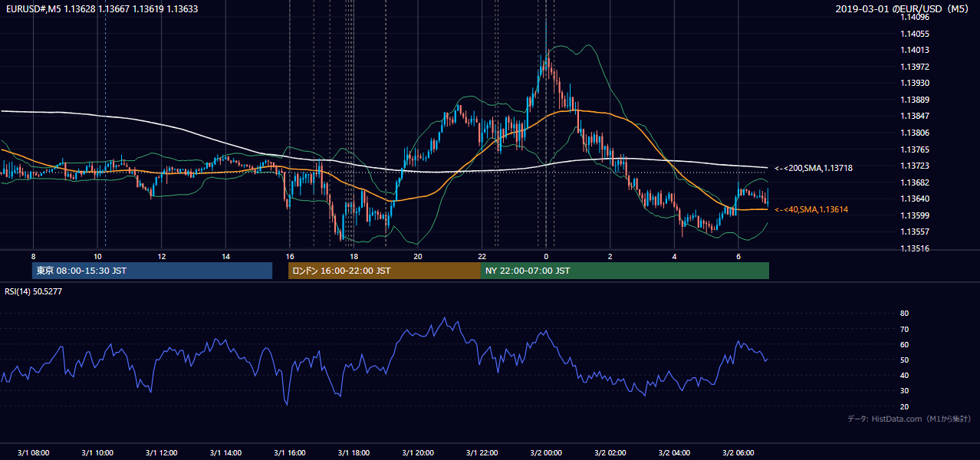Click price level 1.13765 on the axis
This screenshot has height=460, width=980.
[915, 149]
